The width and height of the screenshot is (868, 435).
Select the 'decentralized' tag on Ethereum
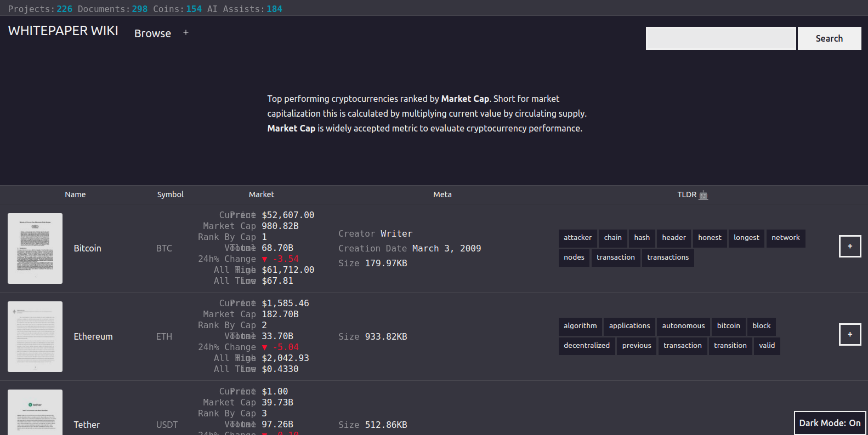586,346
